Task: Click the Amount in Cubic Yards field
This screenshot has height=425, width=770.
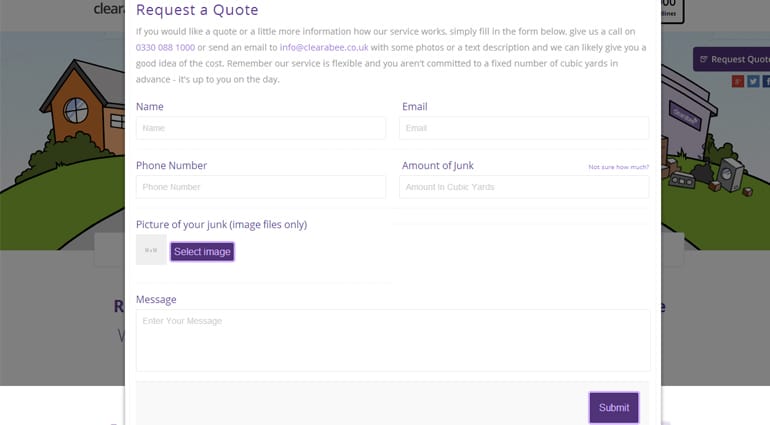Action: tap(523, 187)
